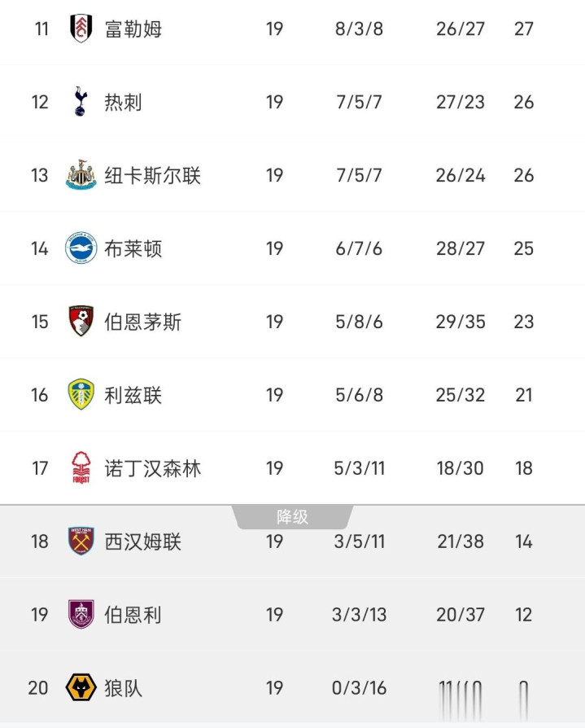Screen dimensions: 585x728
Task: Select the 利兹联 team name
Action: click(x=133, y=396)
